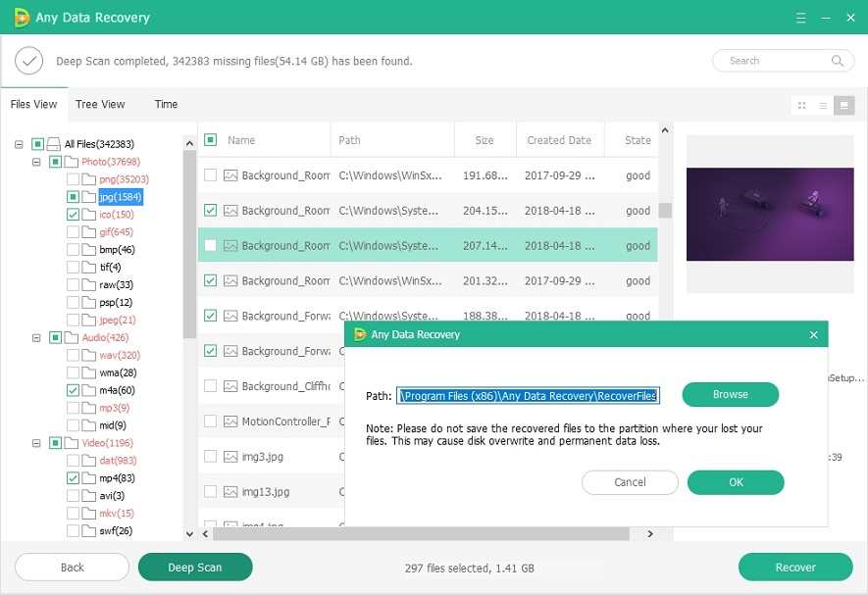This screenshot has width=868, height=595.
Task: Click the png folder icon
Action: tap(88, 179)
